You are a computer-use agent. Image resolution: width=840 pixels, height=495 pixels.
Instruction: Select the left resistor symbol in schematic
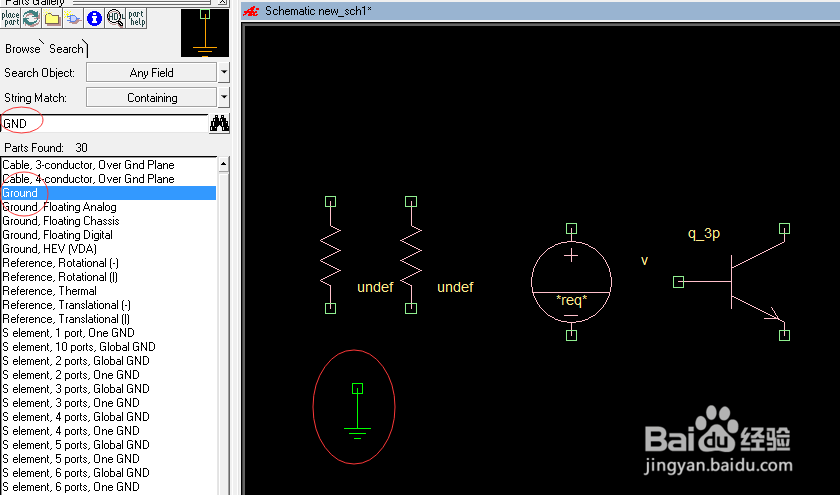pos(331,255)
